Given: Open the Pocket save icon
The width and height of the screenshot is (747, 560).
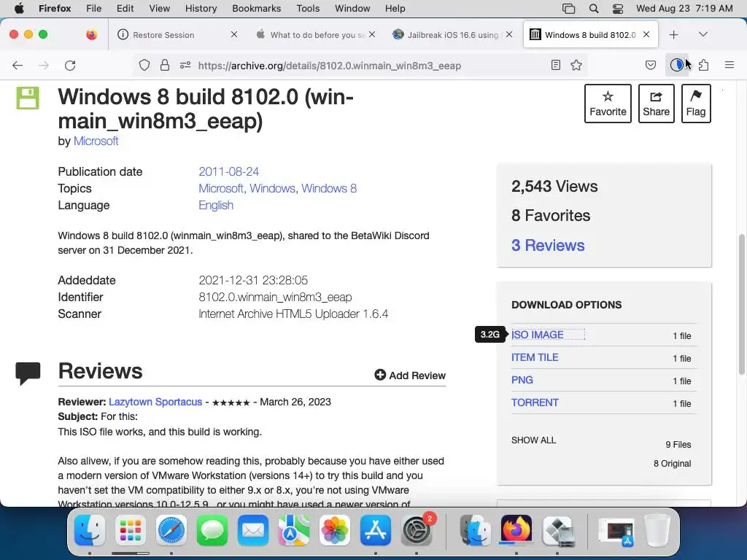Looking at the screenshot, I should (651, 65).
